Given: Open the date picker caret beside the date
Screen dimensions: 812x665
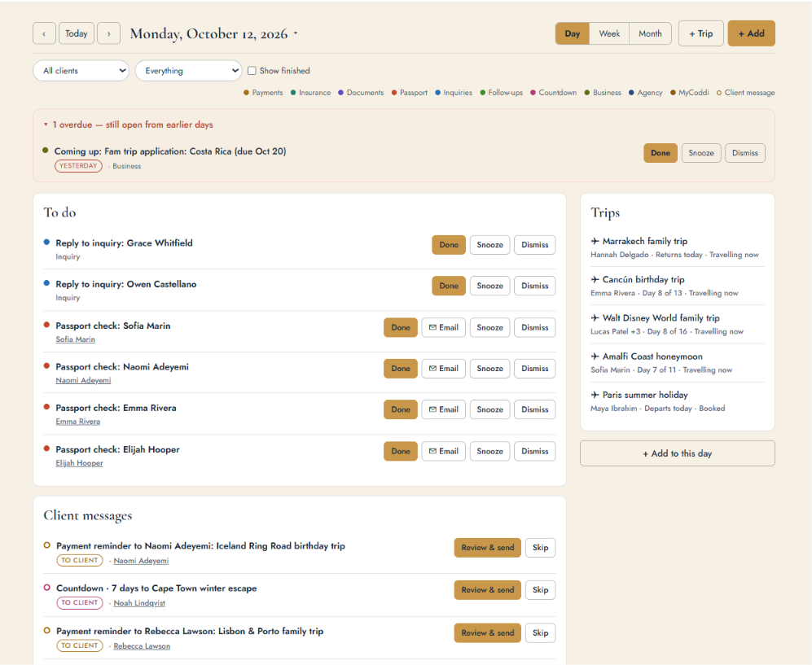Looking at the screenshot, I should tap(296, 33).
